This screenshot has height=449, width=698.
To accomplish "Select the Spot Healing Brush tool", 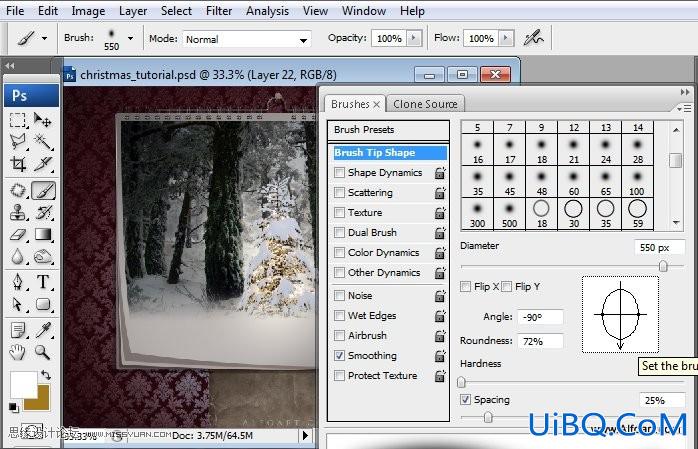I will tap(18, 190).
